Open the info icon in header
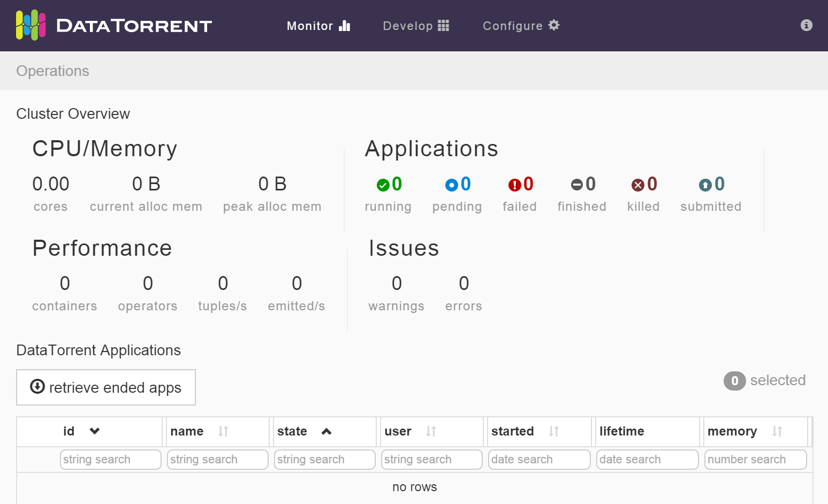 [807, 25]
